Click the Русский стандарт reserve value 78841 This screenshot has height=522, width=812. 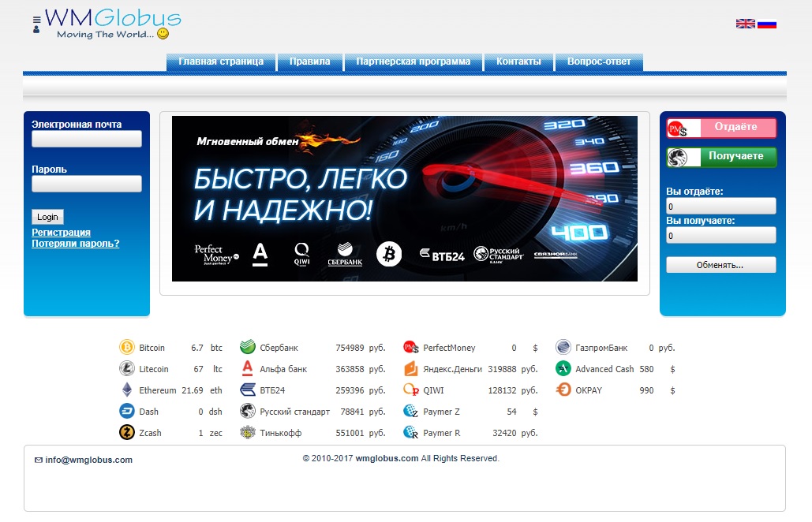[x=352, y=412]
